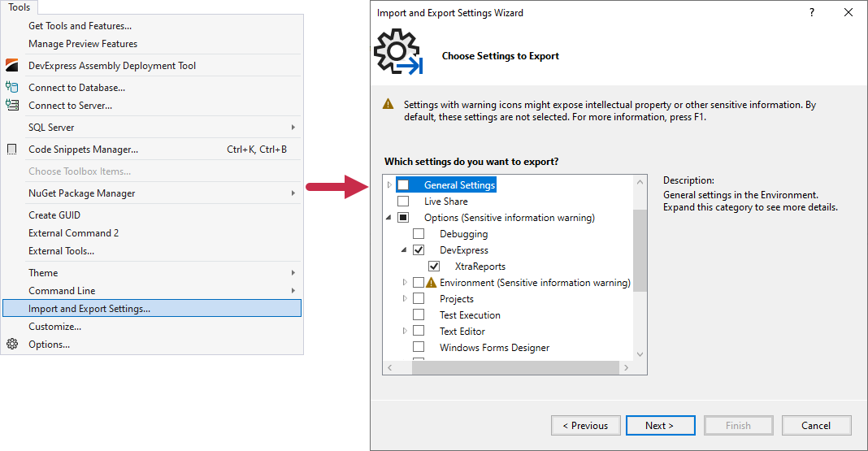Screen dimensions: 868x451
Task: Click the Connect to Database plug icon
Action: (x=11, y=87)
